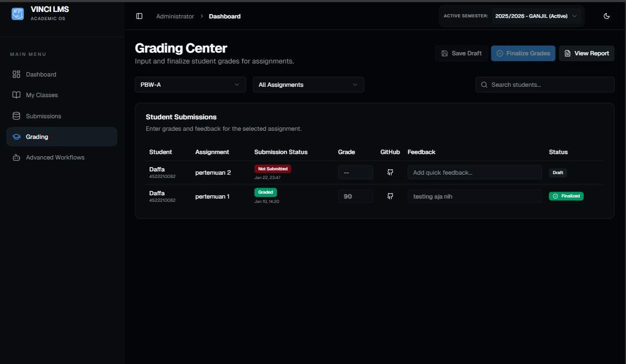The height and width of the screenshot is (364, 626).
Task: Open Submissions in the sidebar
Action: pyautogui.click(x=43, y=116)
